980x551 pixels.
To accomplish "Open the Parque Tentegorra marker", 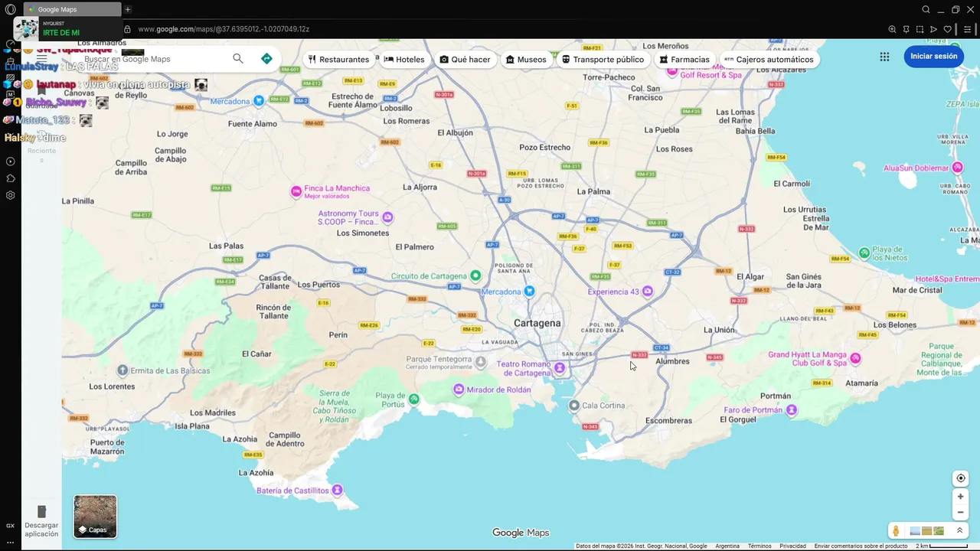I will click(x=480, y=361).
